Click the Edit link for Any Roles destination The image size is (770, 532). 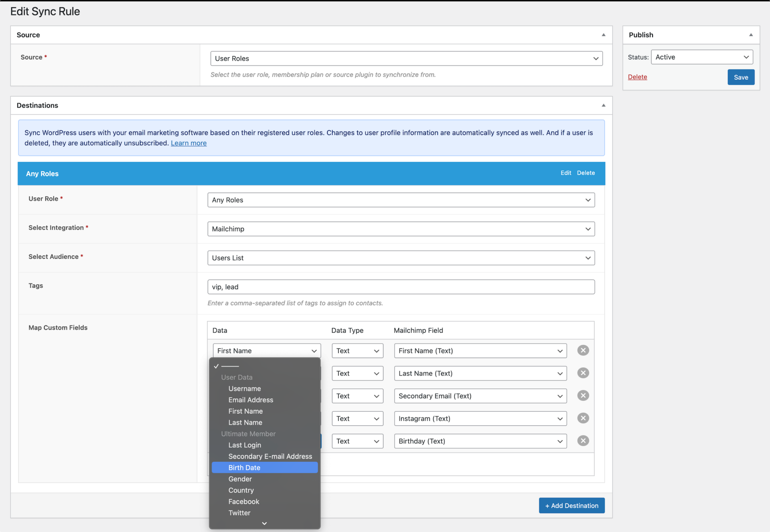[566, 172]
